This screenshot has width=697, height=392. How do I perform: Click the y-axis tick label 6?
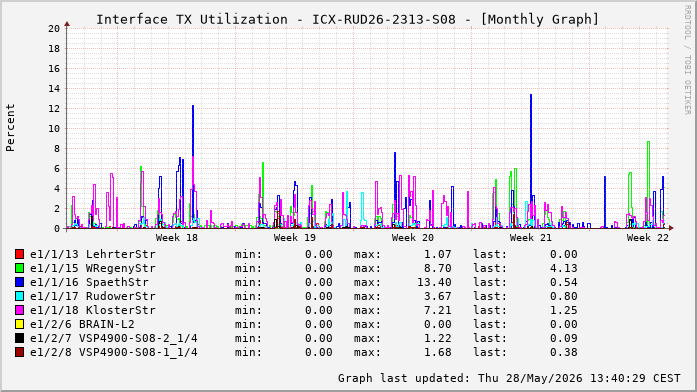57,168
